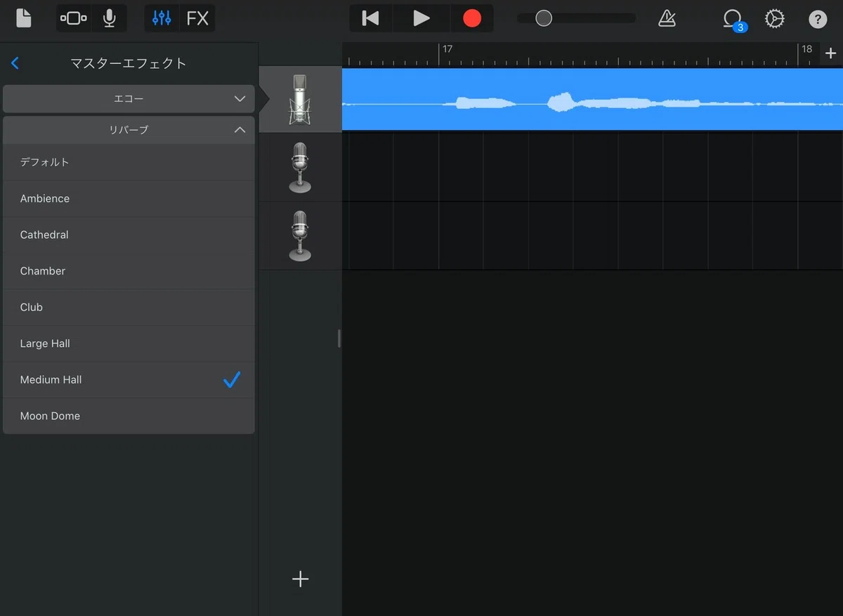Viewport: 843px width, 616px height.
Task: Pick the Club reverb preset
Action: (x=129, y=307)
